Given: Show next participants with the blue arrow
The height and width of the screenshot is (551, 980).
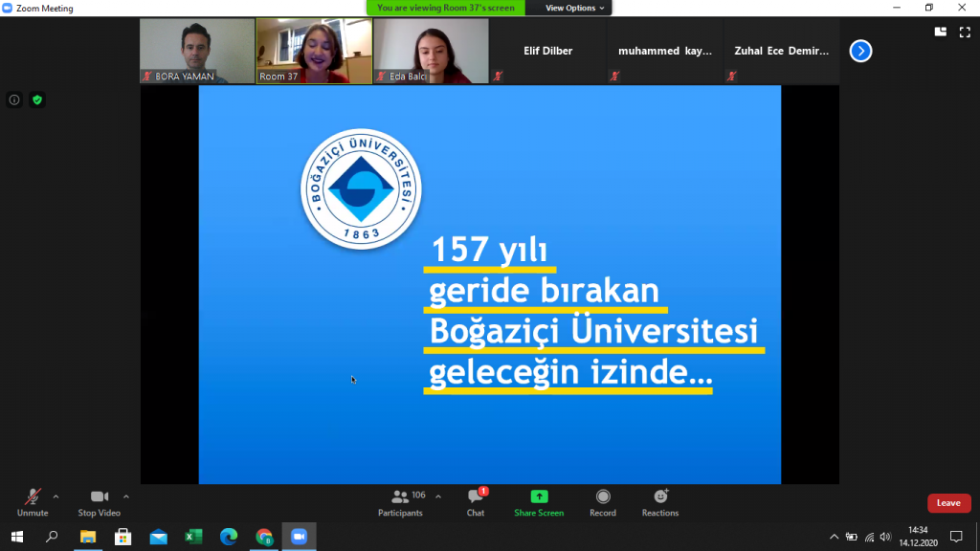Looking at the screenshot, I should tap(860, 51).
